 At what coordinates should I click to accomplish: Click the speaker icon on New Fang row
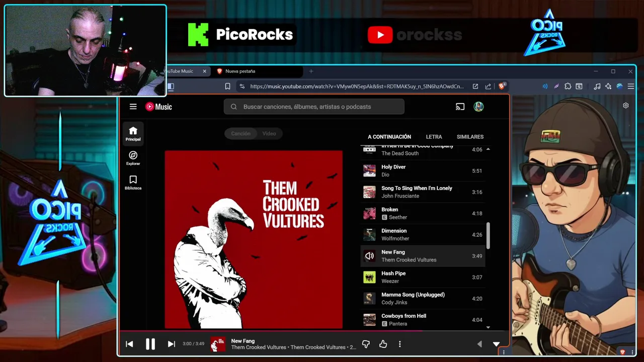(x=369, y=256)
